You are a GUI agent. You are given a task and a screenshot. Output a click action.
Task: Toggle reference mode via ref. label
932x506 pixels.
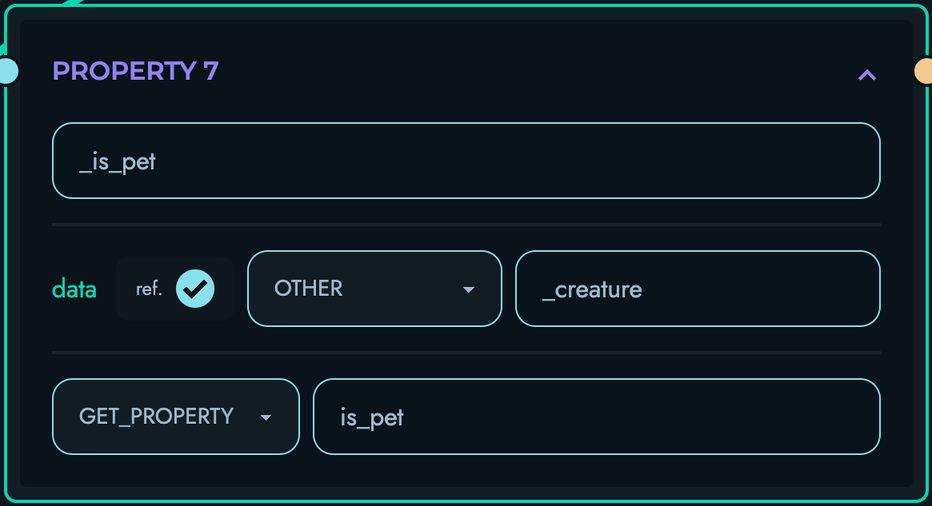(x=148, y=289)
